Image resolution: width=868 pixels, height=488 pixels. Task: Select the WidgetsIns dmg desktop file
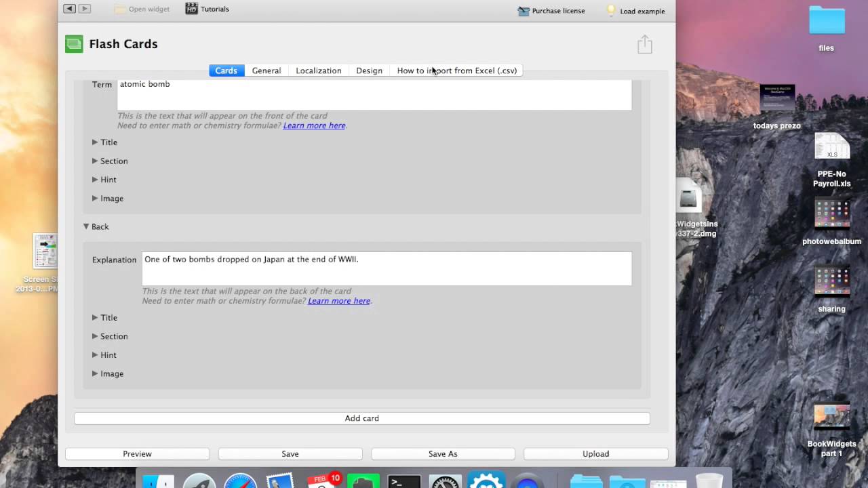click(694, 209)
